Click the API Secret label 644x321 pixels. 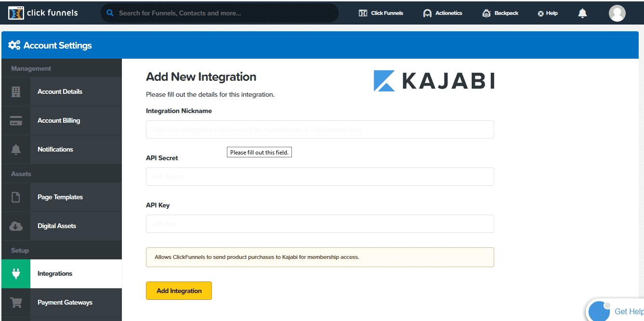pyautogui.click(x=162, y=158)
